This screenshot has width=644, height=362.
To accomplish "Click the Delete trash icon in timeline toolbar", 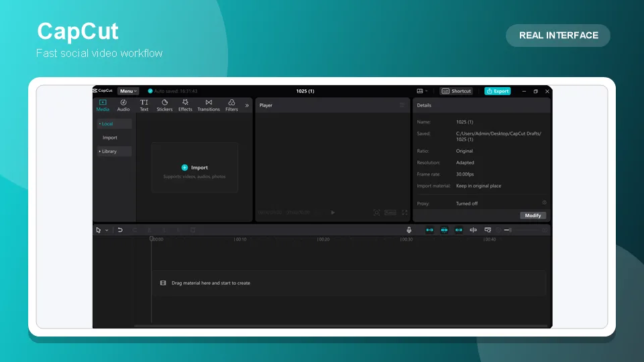I will (x=193, y=230).
